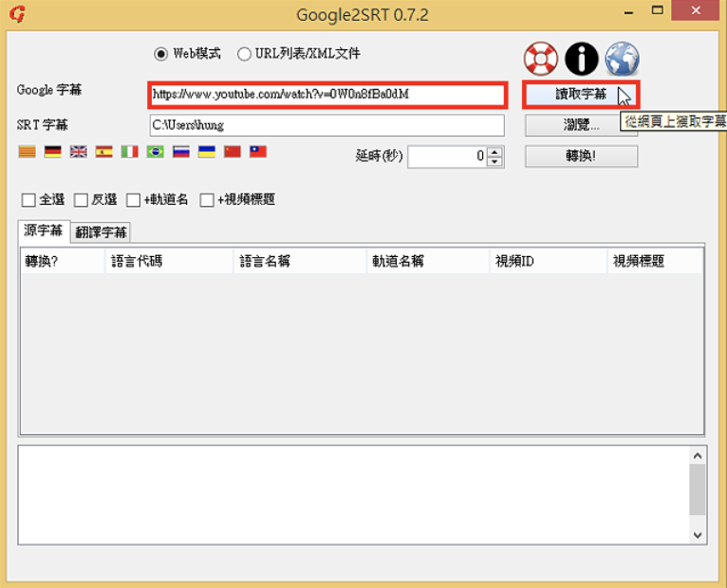Maximize the Google2SRT window

[x=658, y=10]
